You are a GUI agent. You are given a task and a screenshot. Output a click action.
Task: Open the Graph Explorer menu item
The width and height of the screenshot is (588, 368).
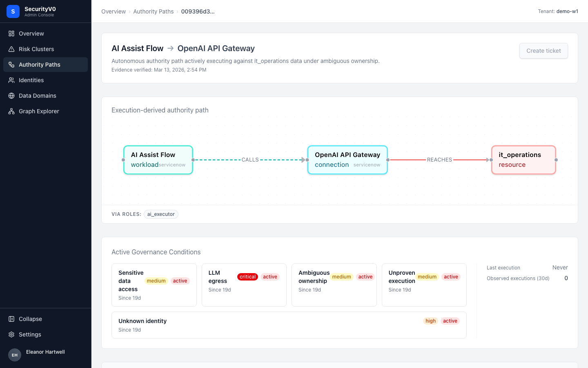(x=45, y=111)
